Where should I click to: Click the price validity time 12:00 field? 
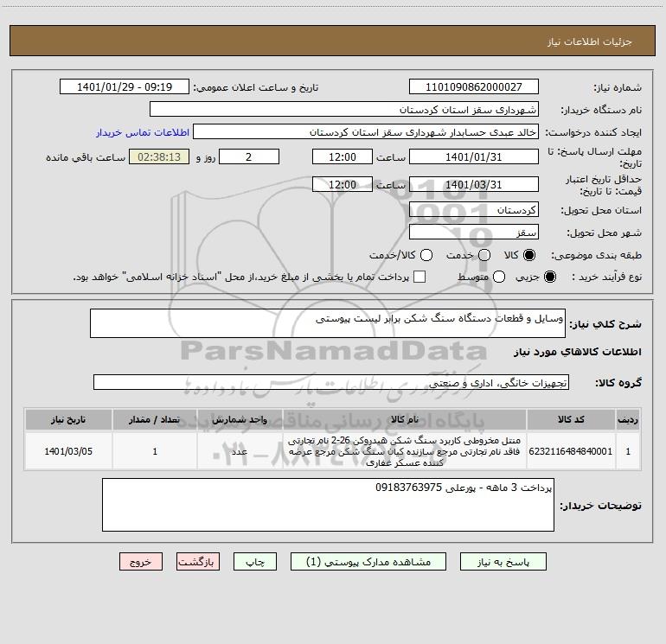coord(343,184)
